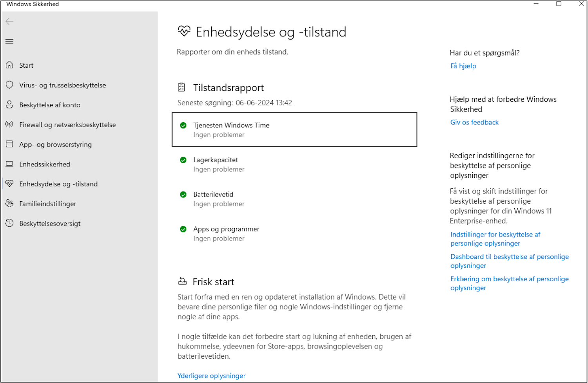Click the Giv os feedback link
Screen dimensions: 588x383
(x=474, y=122)
